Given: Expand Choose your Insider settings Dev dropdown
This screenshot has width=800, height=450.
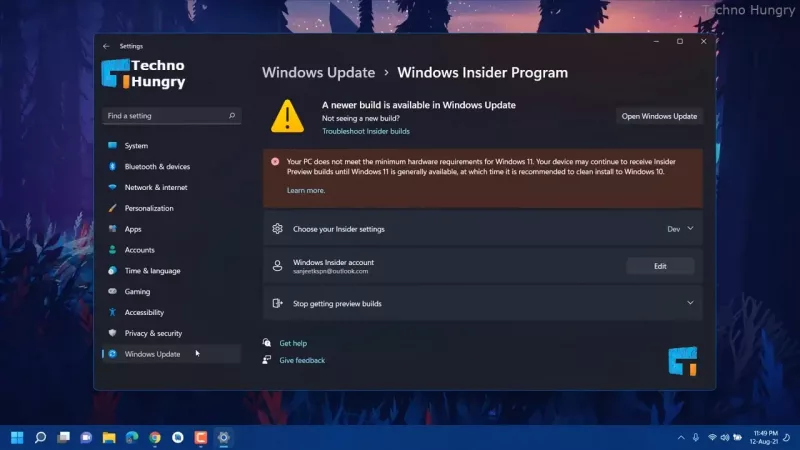Looking at the screenshot, I should pos(680,229).
